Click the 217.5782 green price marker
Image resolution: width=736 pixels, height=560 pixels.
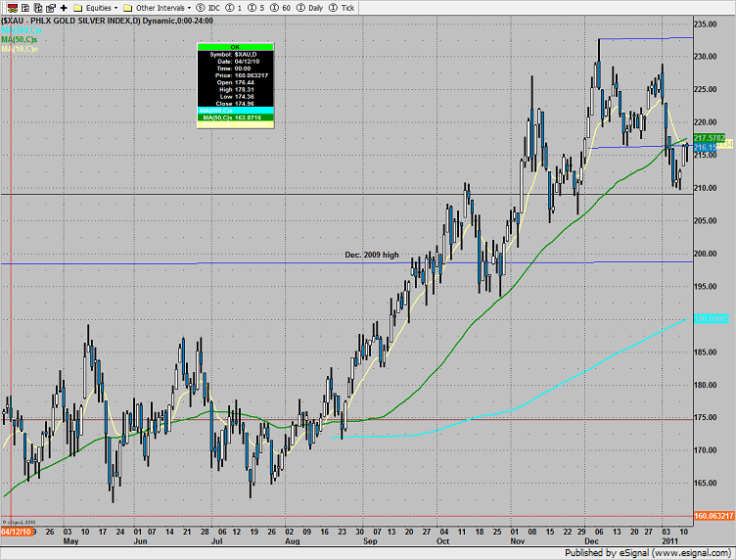coord(710,138)
